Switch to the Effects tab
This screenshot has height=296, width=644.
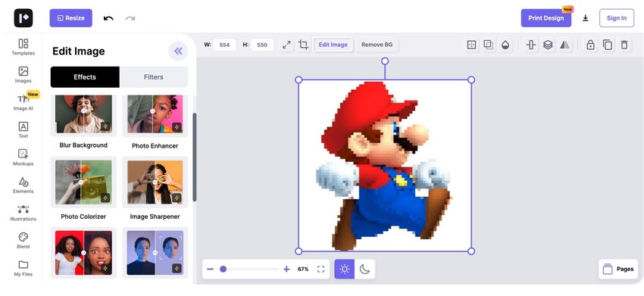(85, 77)
